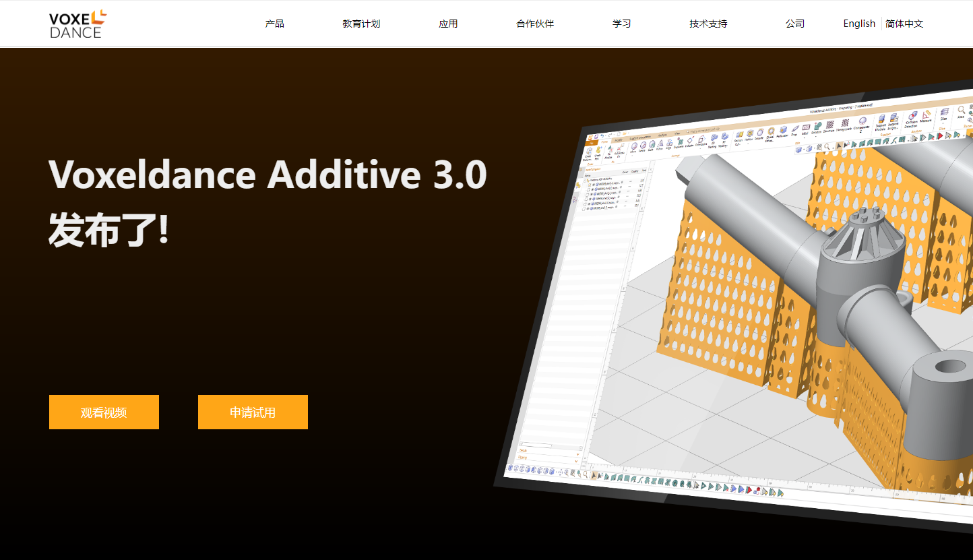The width and height of the screenshot is (973, 560).
Task: Collapse the Details section with its chevron
Action: coord(578,454)
